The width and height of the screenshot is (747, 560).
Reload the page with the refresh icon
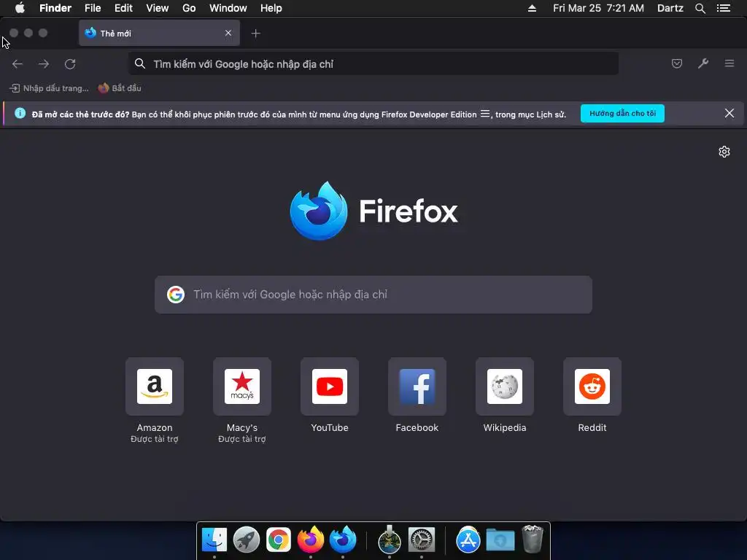pos(70,64)
